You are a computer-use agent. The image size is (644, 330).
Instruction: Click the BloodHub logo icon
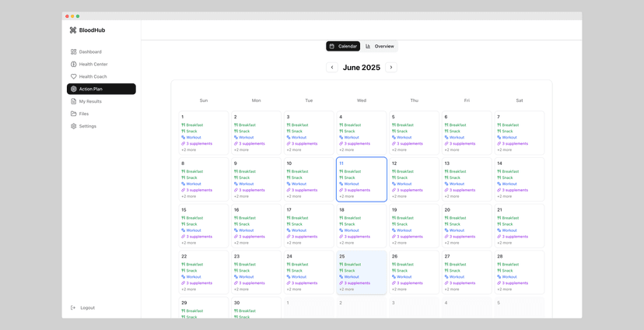coord(73,30)
